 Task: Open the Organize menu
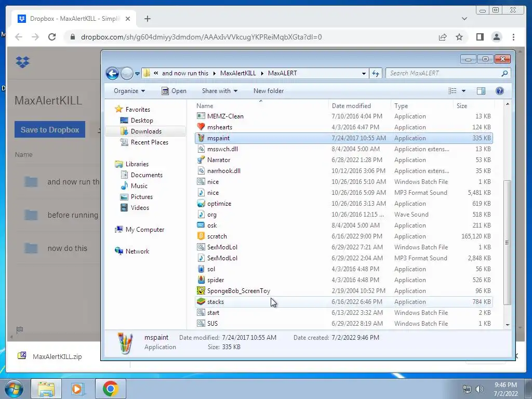coord(129,91)
